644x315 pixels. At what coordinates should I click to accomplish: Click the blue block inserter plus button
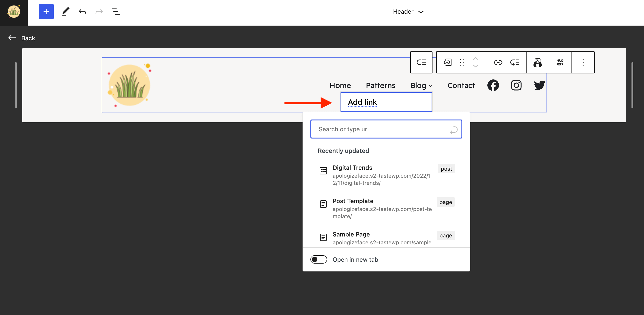tap(46, 12)
